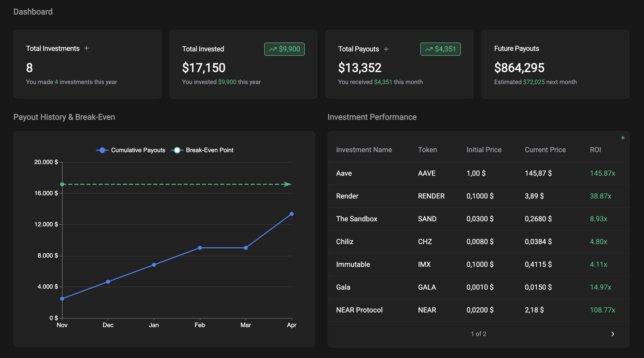Image resolution: width=644 pixels, height=358 pixels.
Task: Select the Mar data point on the blue line
Action: coord(246,248)
